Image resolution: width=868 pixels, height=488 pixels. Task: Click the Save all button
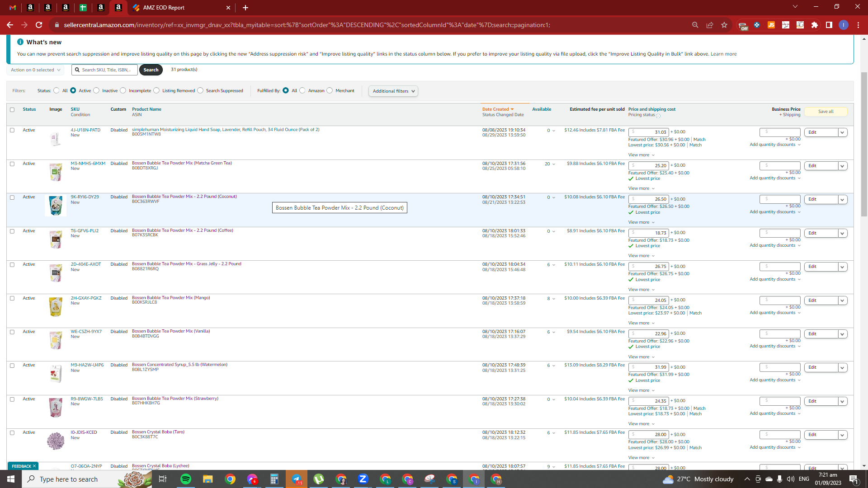[826, 112]
